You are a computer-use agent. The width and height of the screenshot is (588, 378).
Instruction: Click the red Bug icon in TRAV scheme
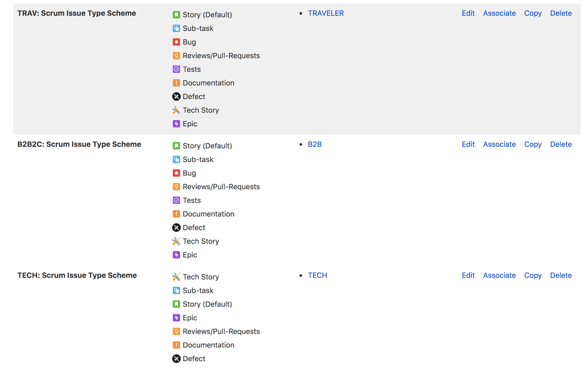(176, 42)
